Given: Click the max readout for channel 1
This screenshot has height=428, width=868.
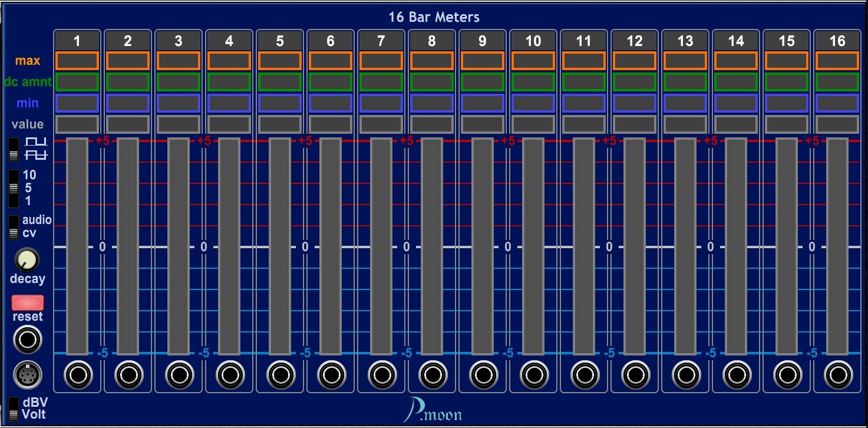Looking at the screenshot, I should click(77, 61).
